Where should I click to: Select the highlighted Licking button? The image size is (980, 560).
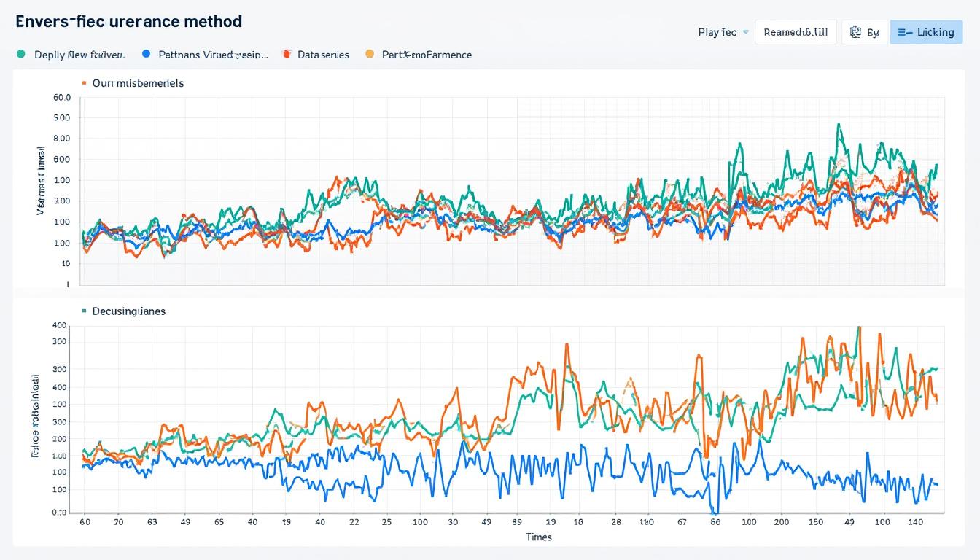tap(926, 32)
